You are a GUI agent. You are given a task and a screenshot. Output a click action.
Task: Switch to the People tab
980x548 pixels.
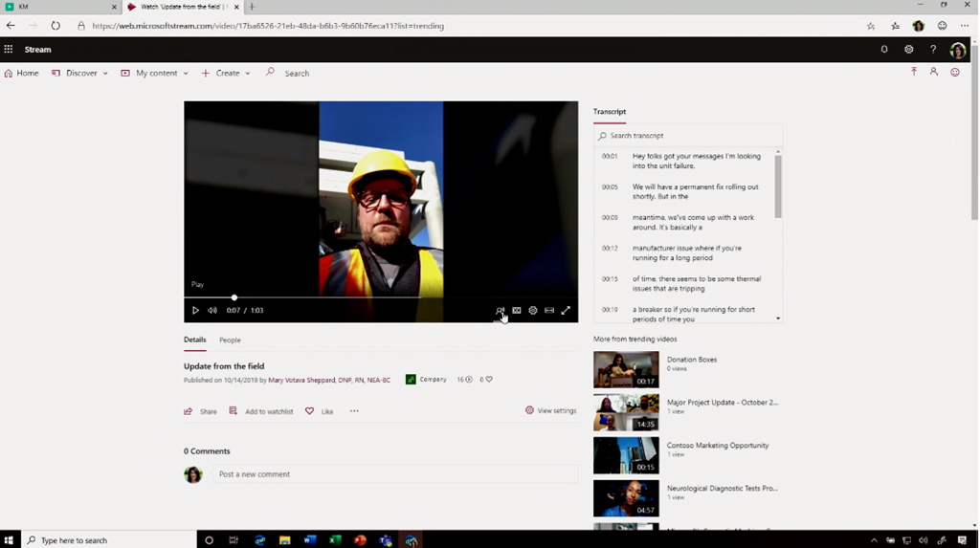click(x=230, y=340)
